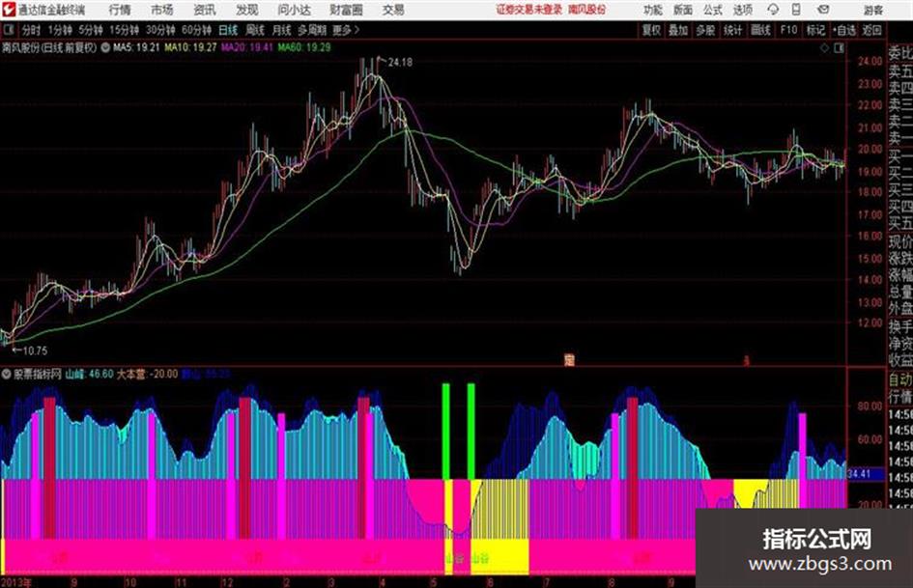Select the 日线 daily period tab
Viewport: 913px width, 588px height.
[x=228, y=30]
